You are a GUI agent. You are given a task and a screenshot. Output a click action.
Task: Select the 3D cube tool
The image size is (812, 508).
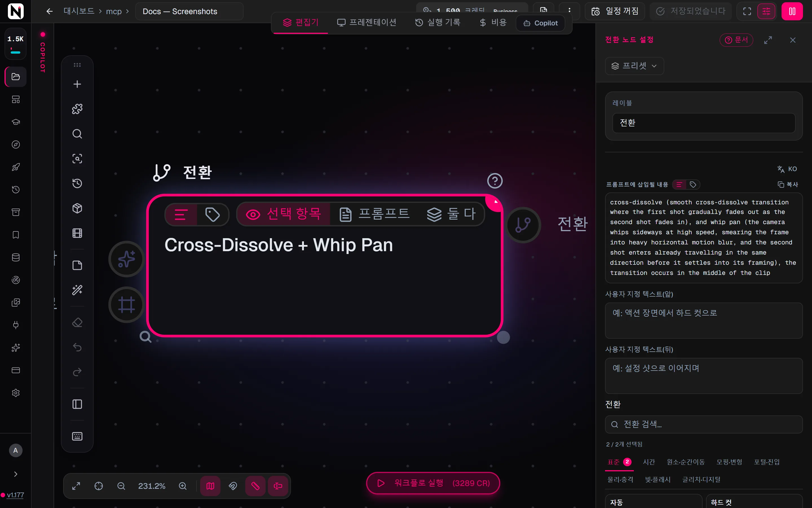point(77,208)
